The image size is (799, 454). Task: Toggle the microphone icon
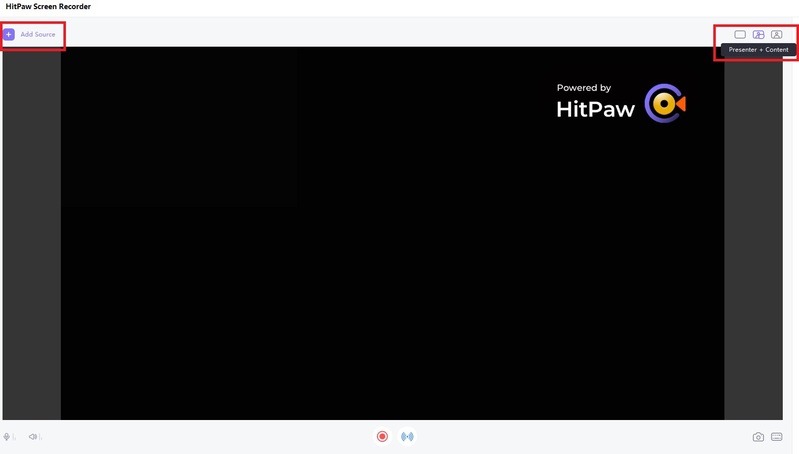tap(7, 437)
